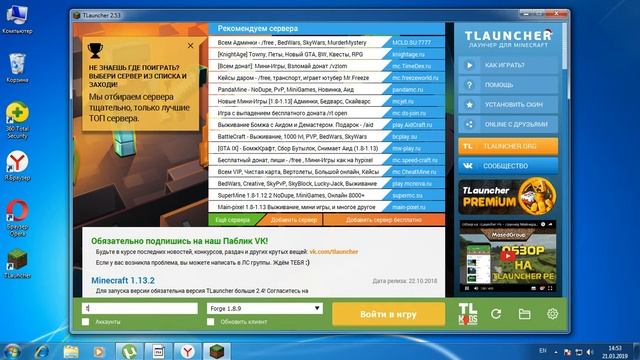Viewport: 640px width, 360px height.
Task: Click the refresh arrow icon
Action: click(496, 314)
